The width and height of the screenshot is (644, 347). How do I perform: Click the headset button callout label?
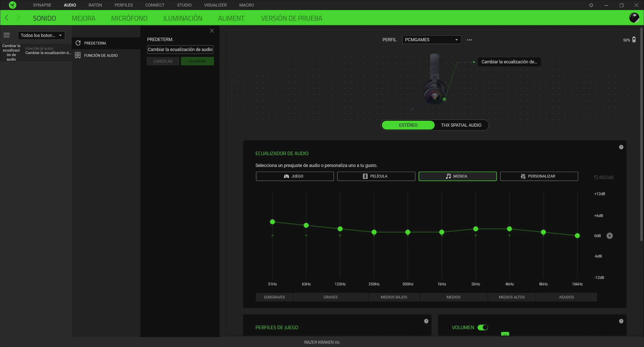point(509,62)
